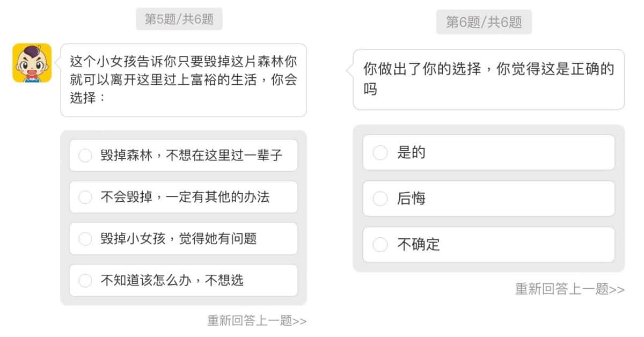Choose the 后悔 radio button
Viewport: 644px width, 337px height.
(380, 199)
